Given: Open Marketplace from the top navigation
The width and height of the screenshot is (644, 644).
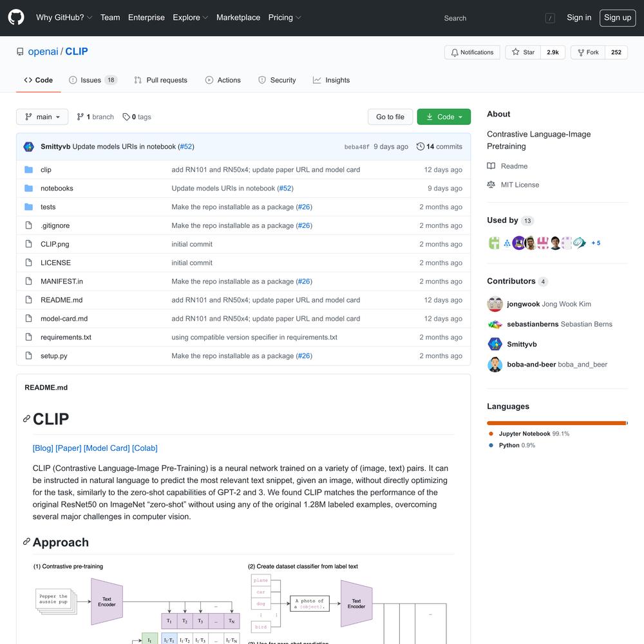Looking at the screenshot, I should coord(238,17).
